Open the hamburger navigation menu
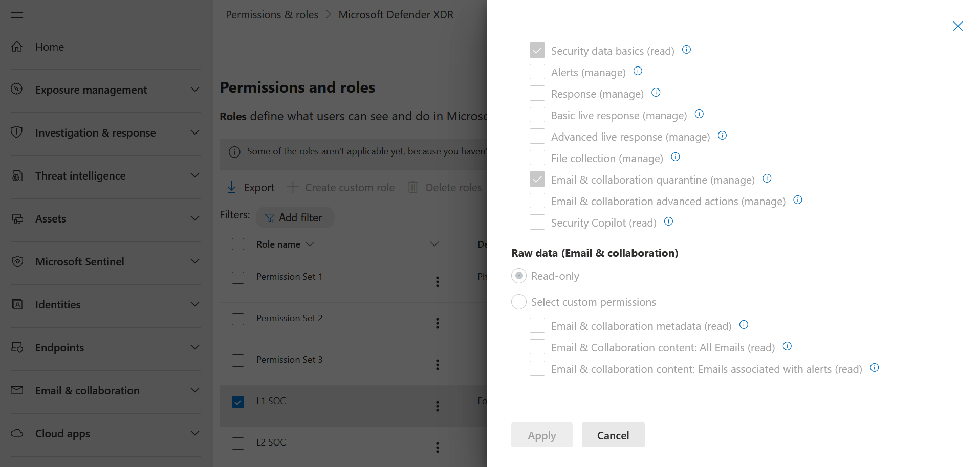The width and height of the screenshot is (980, 467). coord(16,15)
